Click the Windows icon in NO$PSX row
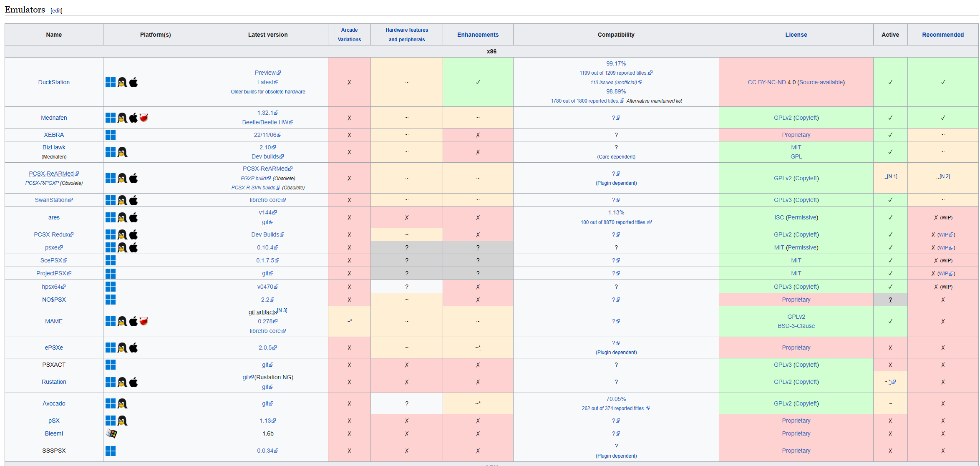This screenshot has width=980, height=466. 111,300
